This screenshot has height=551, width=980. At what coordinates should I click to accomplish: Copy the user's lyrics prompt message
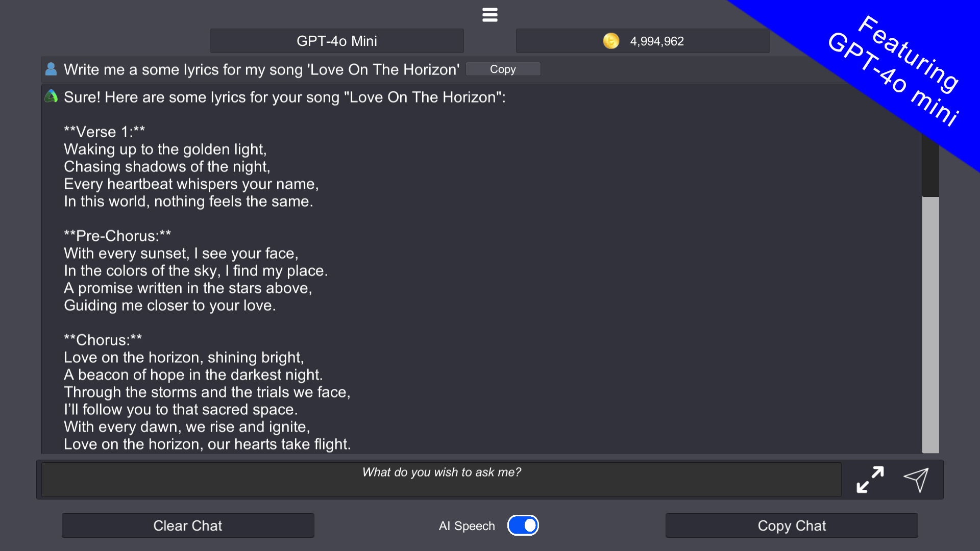(x=503, y=69)
